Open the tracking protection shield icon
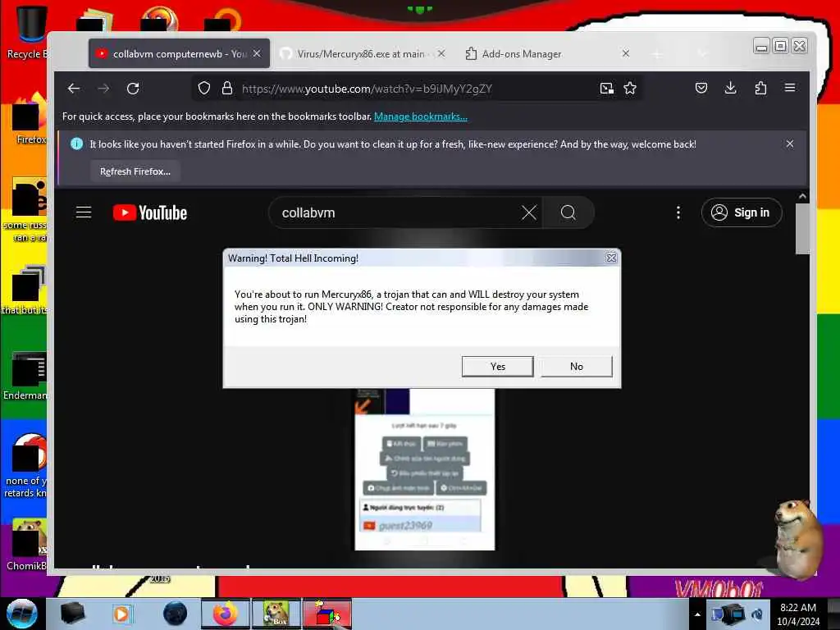Viewport: 840px width, 630px height. pos(204,89)
